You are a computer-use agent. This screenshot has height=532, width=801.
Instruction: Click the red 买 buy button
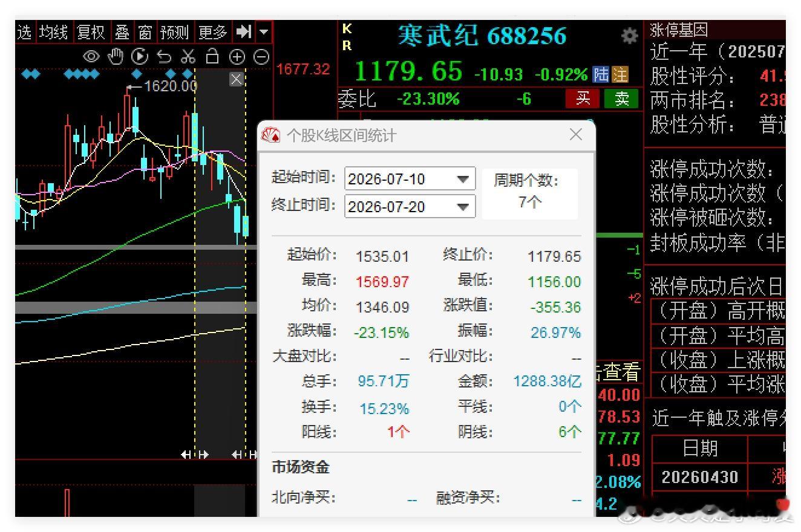pyautogui.click(x=583, y=99)
